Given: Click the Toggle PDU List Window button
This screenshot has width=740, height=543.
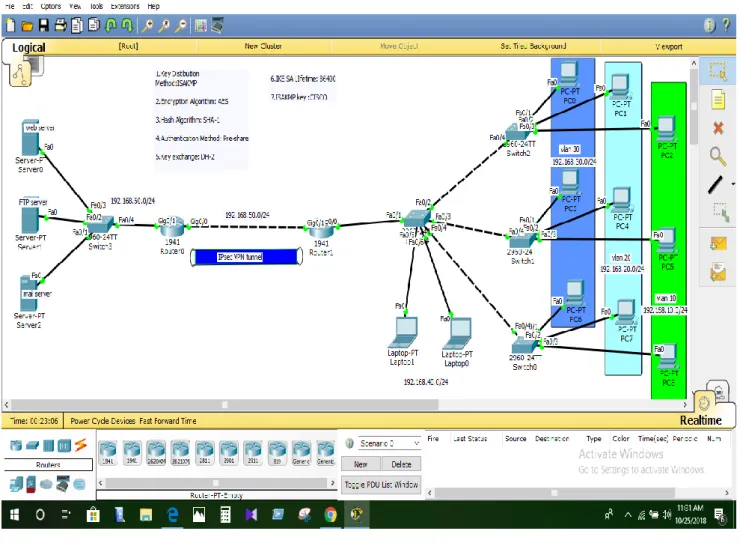Looking at the screenshot, I should (x=380, y=485).
